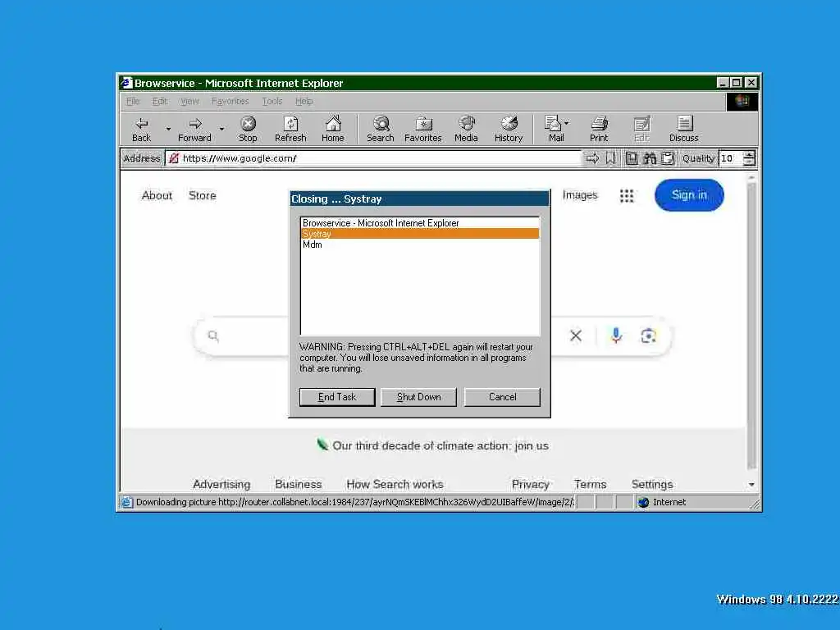Click the bookmark icon in address bar
This screenshot has height=630, width=840.
610,158
